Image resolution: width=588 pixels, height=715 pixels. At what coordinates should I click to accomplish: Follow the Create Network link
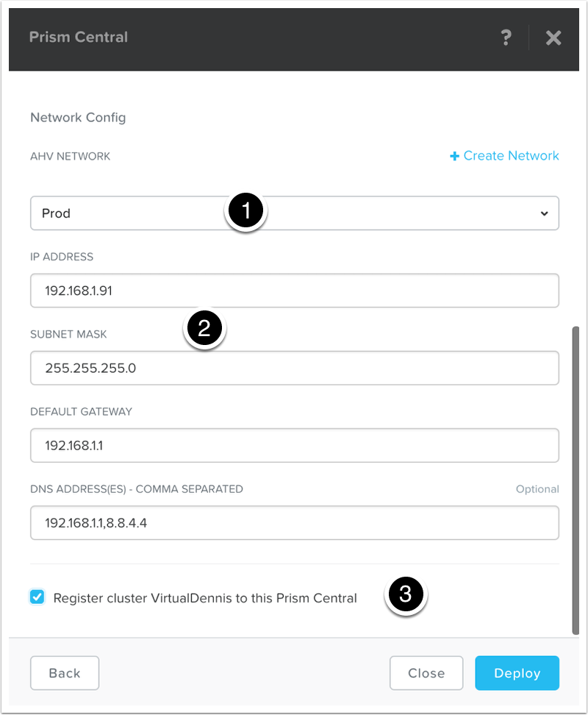point(511,156)
